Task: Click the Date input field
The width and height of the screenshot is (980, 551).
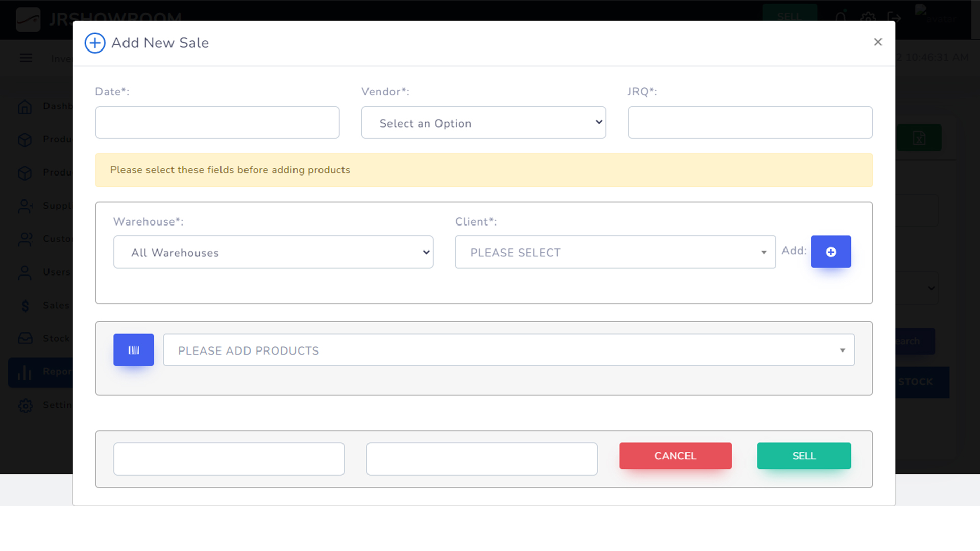Action: coord(217,122)
